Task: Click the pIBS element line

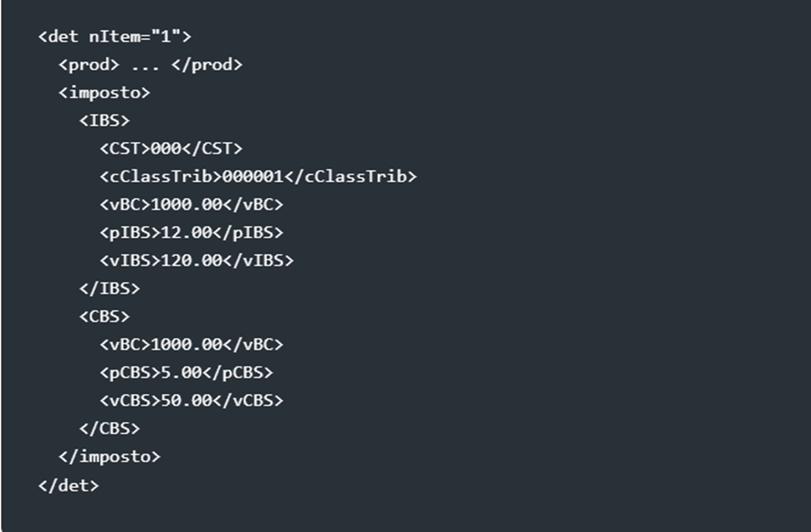Action: click(191, 233)
